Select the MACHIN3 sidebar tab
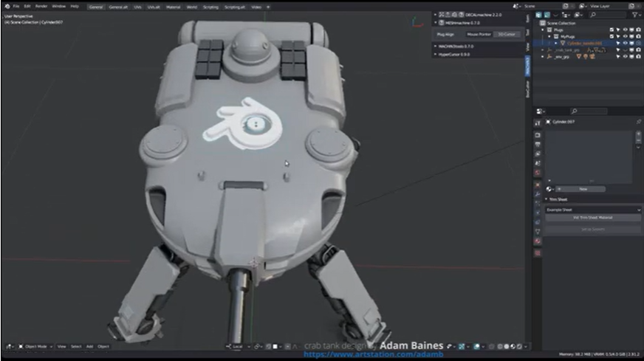 528,66
